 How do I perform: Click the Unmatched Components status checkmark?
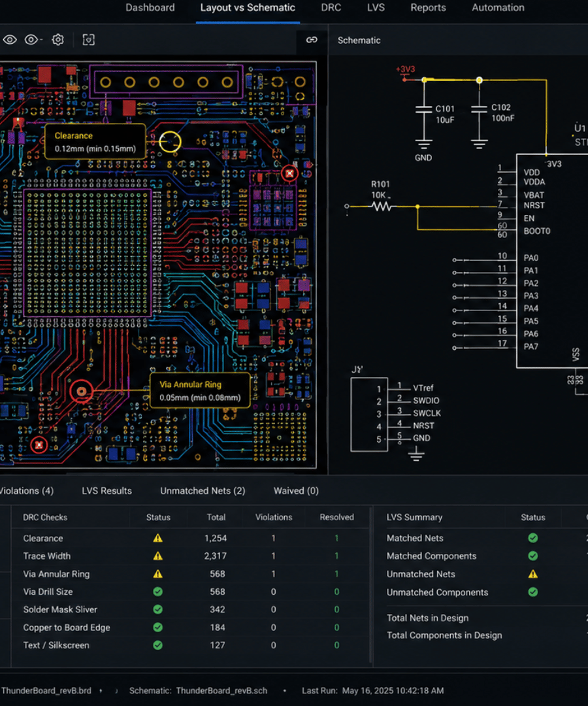pos(533,592)
